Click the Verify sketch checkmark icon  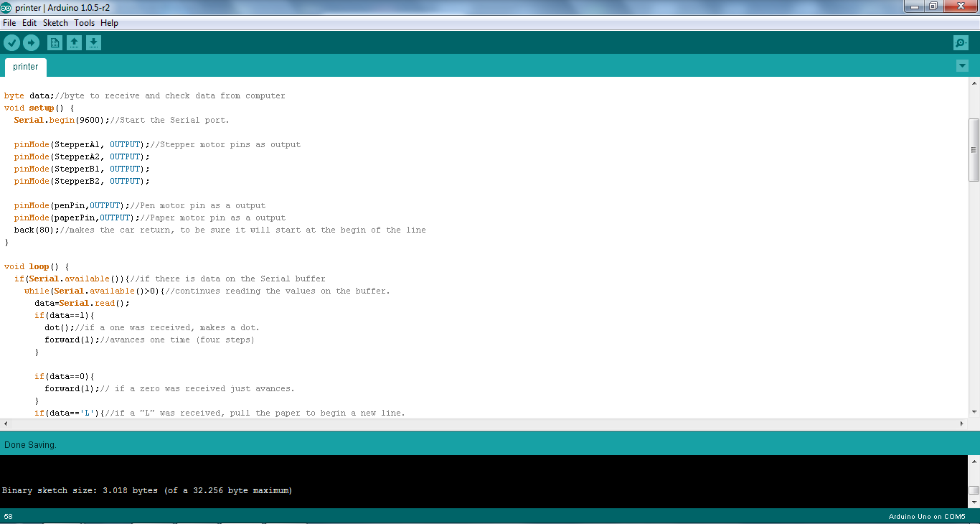[11, 42]
